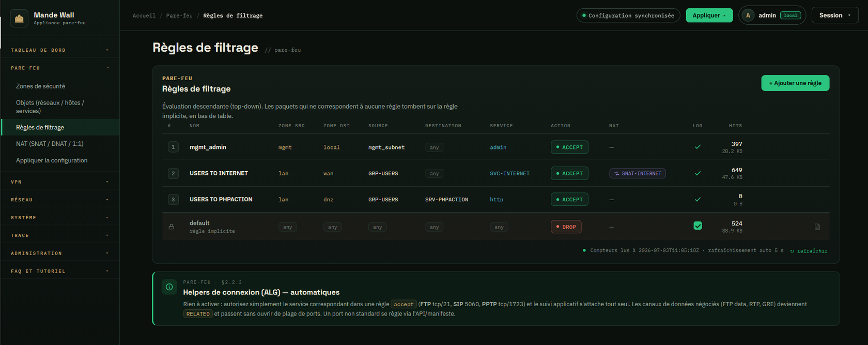Click the rafraîchir link under the table
This screenshot has height=345, width=868.
click(x=809, y=251)
